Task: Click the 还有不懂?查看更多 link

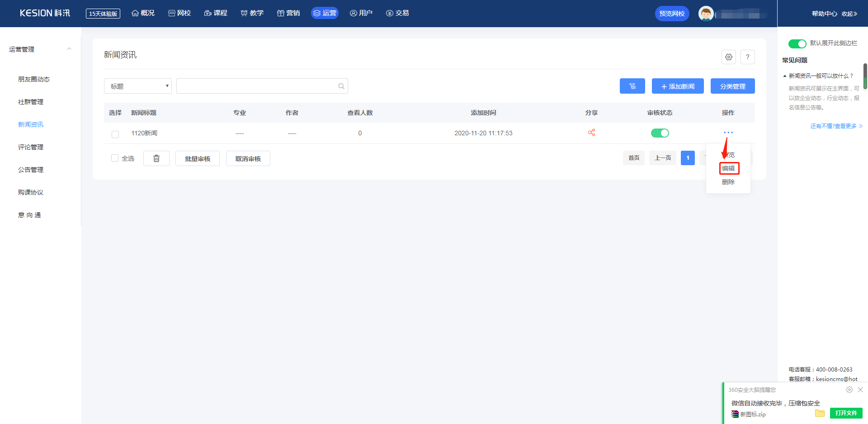Action: click(x=836, y=126)
